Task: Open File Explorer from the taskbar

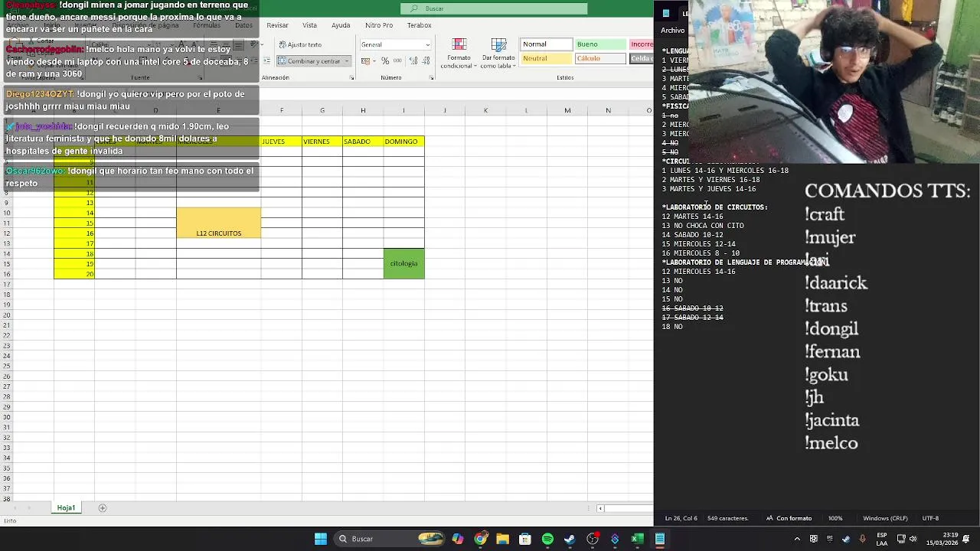Action: click(x=502, y=539)
